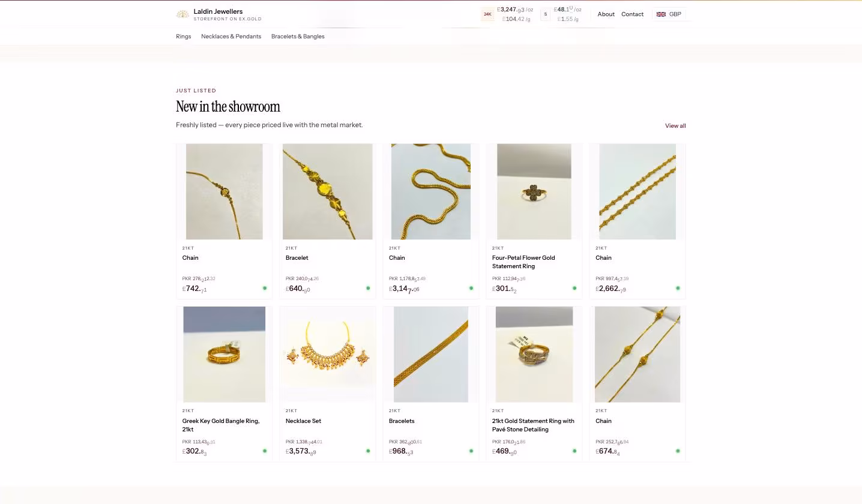
Task: Open Necklaces & Pendants category
Action: coord(231,36)
